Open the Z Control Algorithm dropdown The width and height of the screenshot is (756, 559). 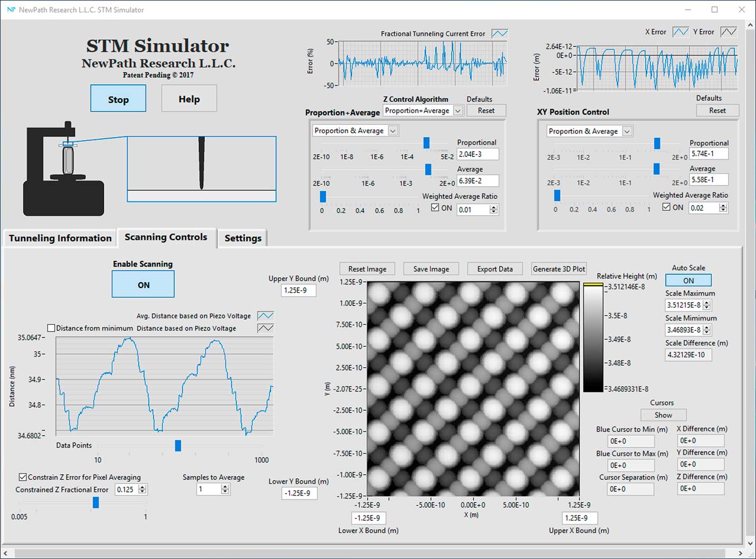pos(458,111)
